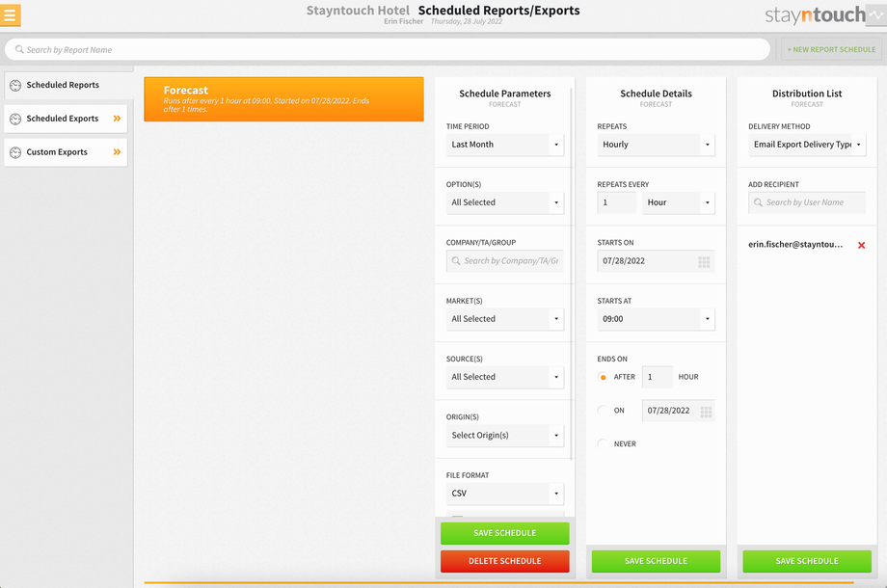Viewport: 887px width, 588px height.
Task: Click the Search by Report Name field
Action: pyautogui.click(x=388, y=50)
